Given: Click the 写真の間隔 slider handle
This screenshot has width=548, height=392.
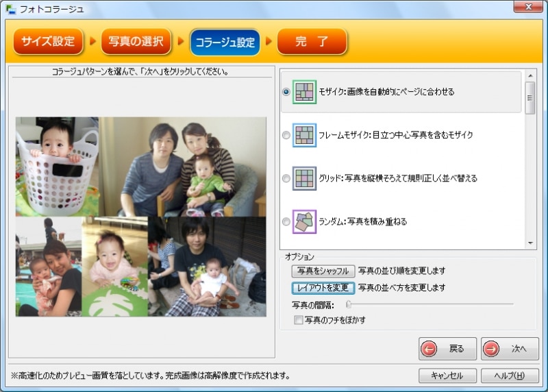Looking at the screenshot, I should pos(349,304).
